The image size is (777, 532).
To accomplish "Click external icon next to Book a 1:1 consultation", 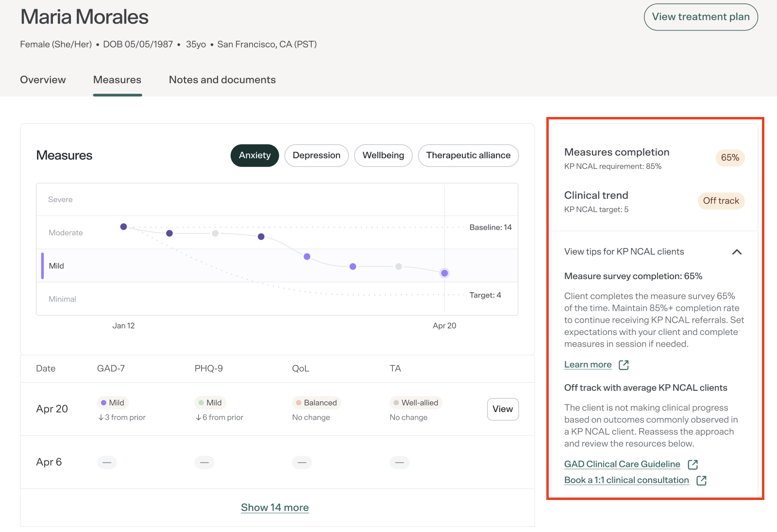I will [x=701, y=481].
